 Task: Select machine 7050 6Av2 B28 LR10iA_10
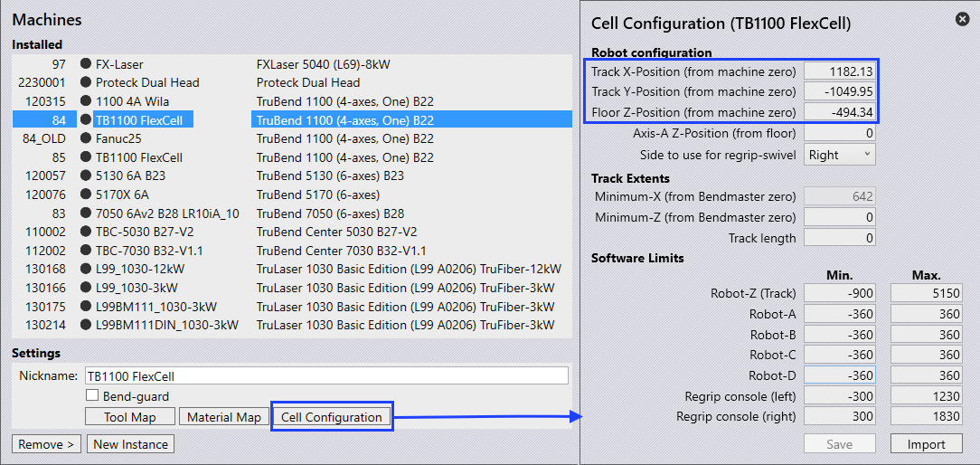point(292,214)
